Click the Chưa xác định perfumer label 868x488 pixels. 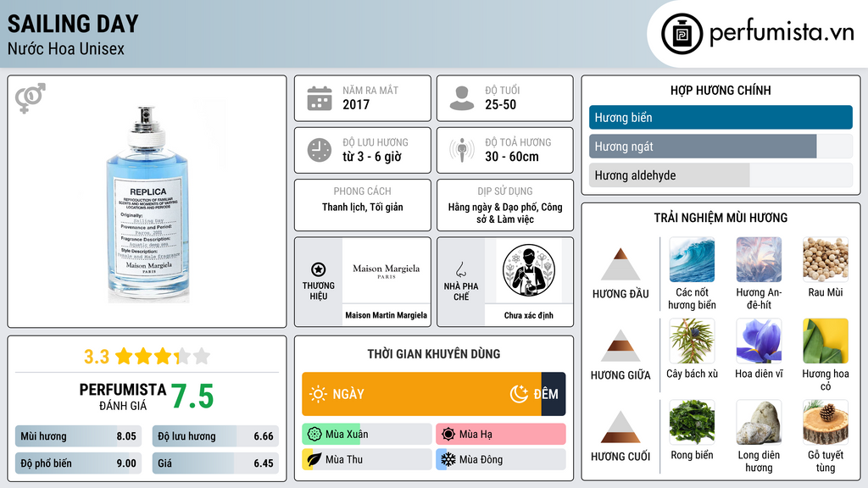tap(529, 315)
